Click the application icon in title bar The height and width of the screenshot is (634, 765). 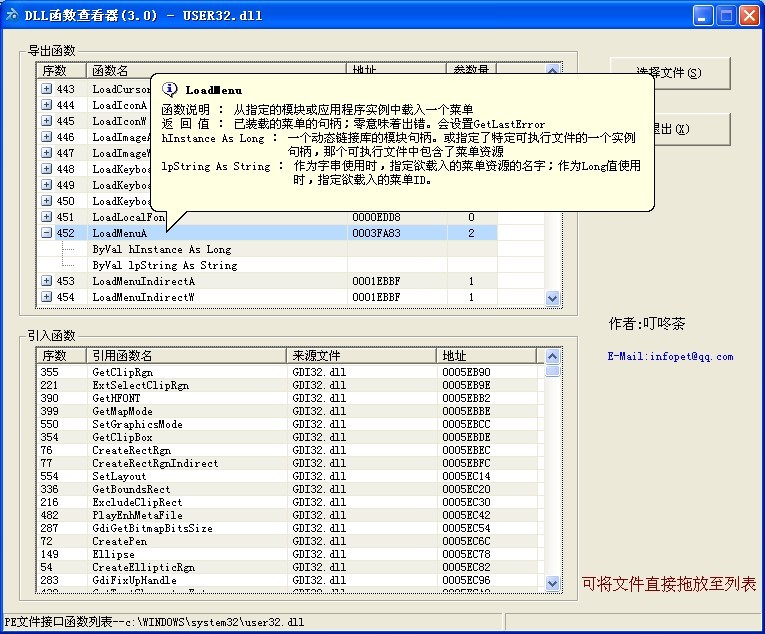12,15
